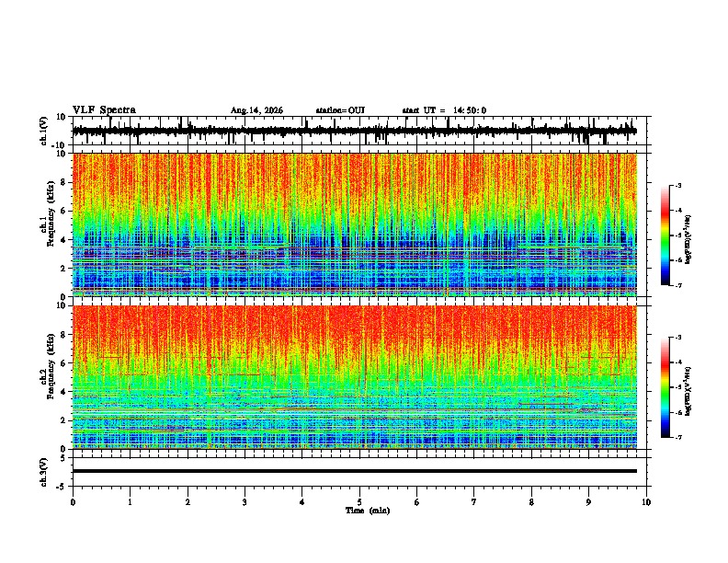Click time axis tick label "3"
Screen dimensions: 728x563
[x=245, y=502]
